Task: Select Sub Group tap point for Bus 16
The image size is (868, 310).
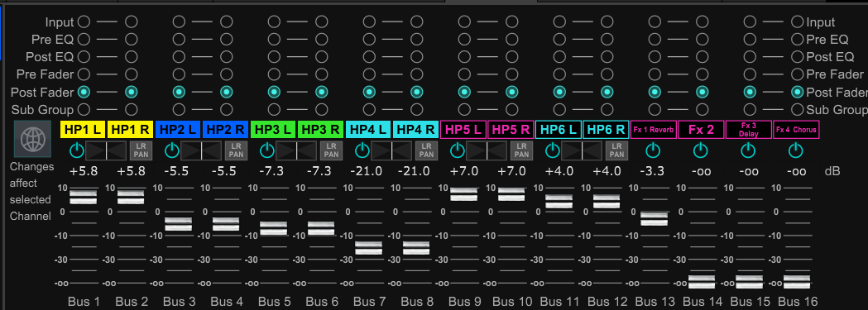Action: pyautogui.click(x=797, y=109)
